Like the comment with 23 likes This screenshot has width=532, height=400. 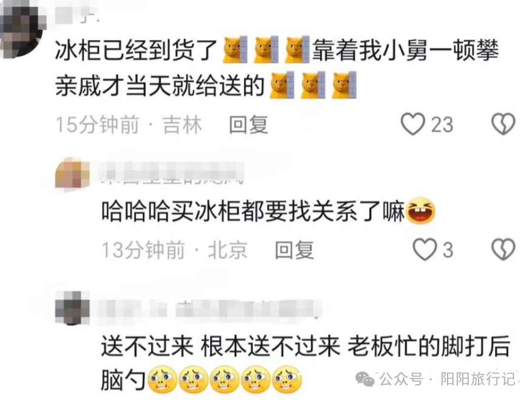[412, 124]
